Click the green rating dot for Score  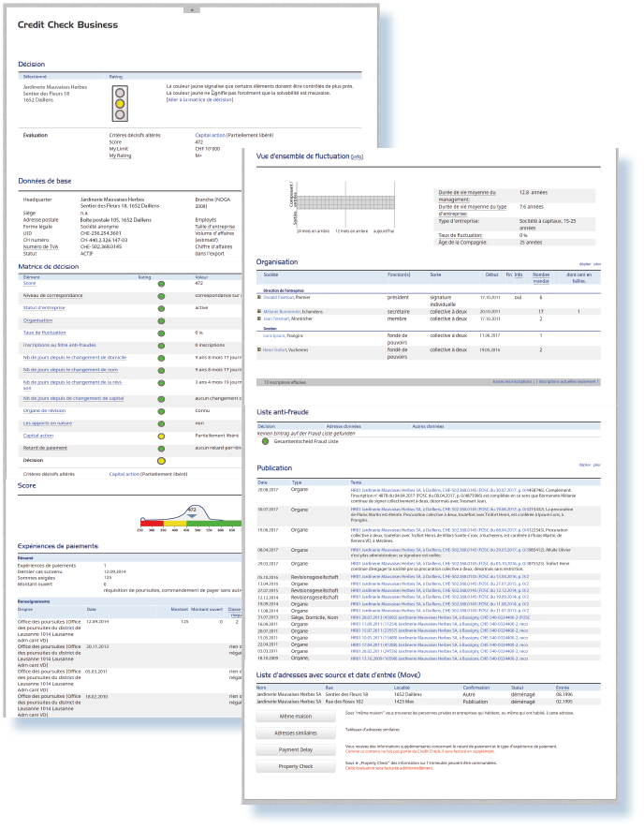pyautogui.click(x=161, y=284)
